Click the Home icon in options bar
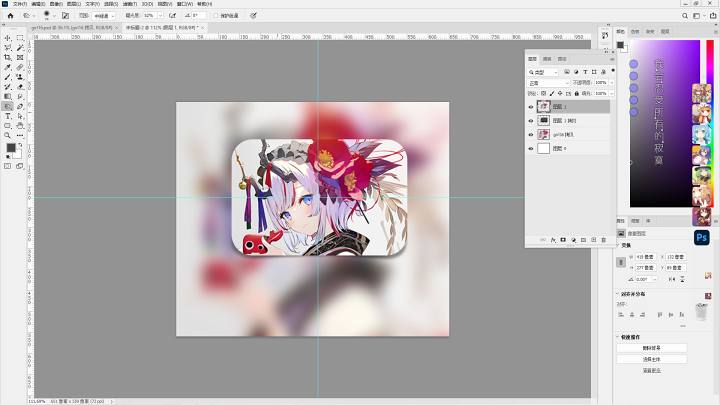Image resolution: width=720 pixels, height=405 pixels. point(11,16)
